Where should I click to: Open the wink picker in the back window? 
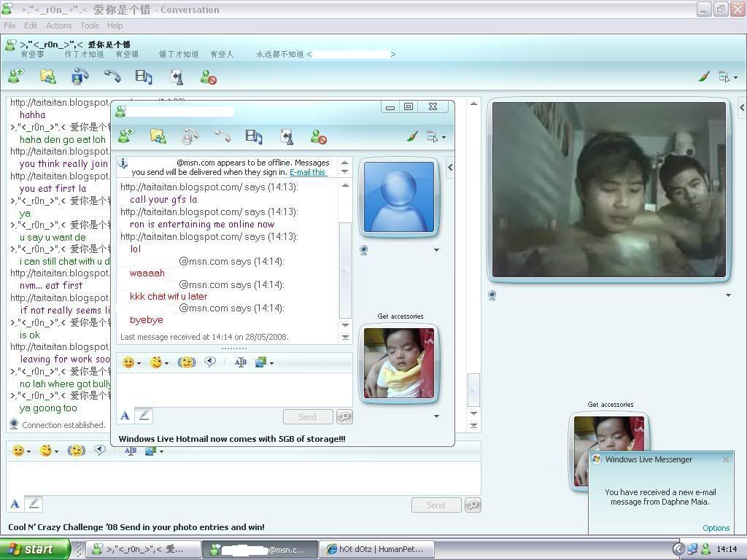pyautogui.click(x=46, y=450)
